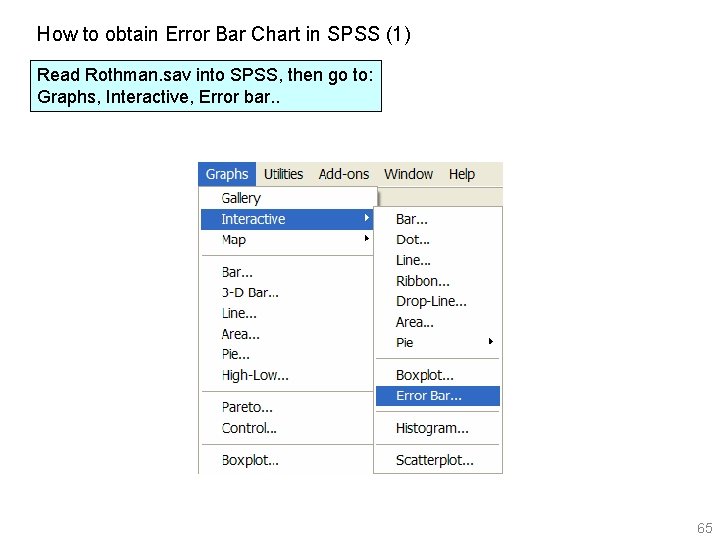Select Ribbon... in the Interactive submenu

(438, 281)
